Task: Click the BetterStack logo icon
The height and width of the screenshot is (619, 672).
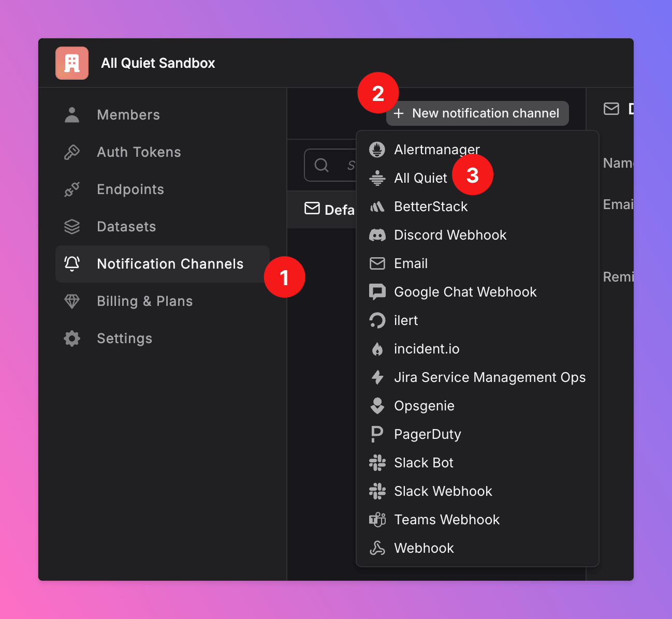Action: coord(377,207)
